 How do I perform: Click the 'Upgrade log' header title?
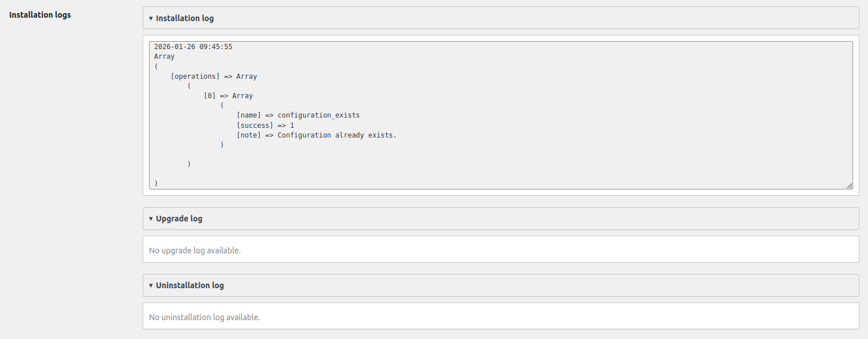(179, 219)
